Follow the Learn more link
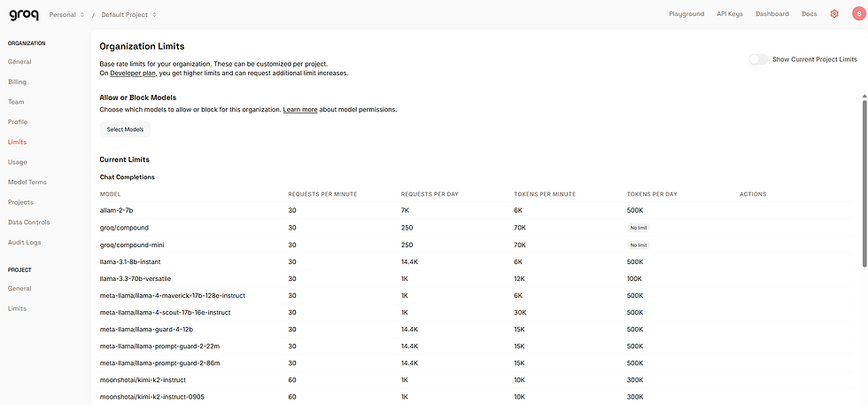 coord(300,110)
